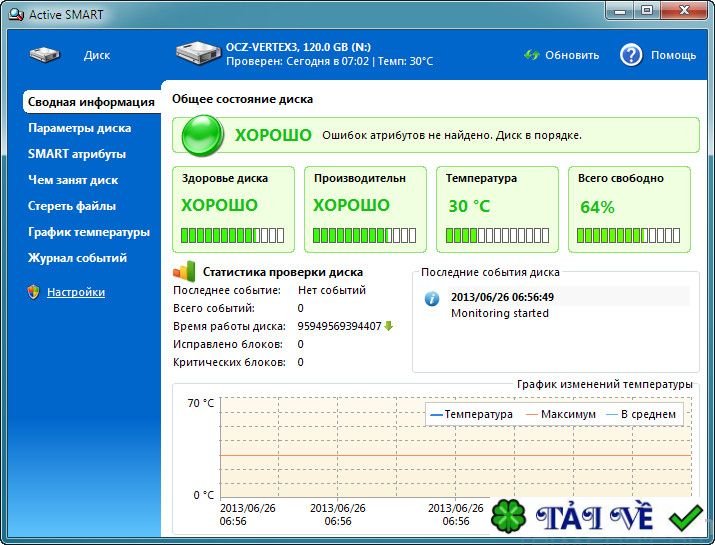The image size is (715, 545).
Task: Click the 70 °C axis label
Action: pos(201,403)
